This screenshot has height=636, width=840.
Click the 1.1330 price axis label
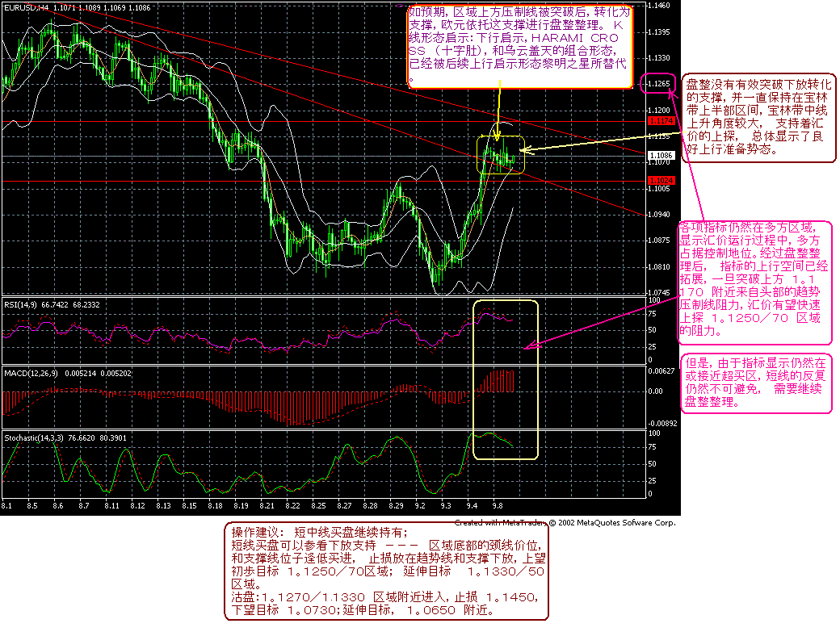(659, 58)
